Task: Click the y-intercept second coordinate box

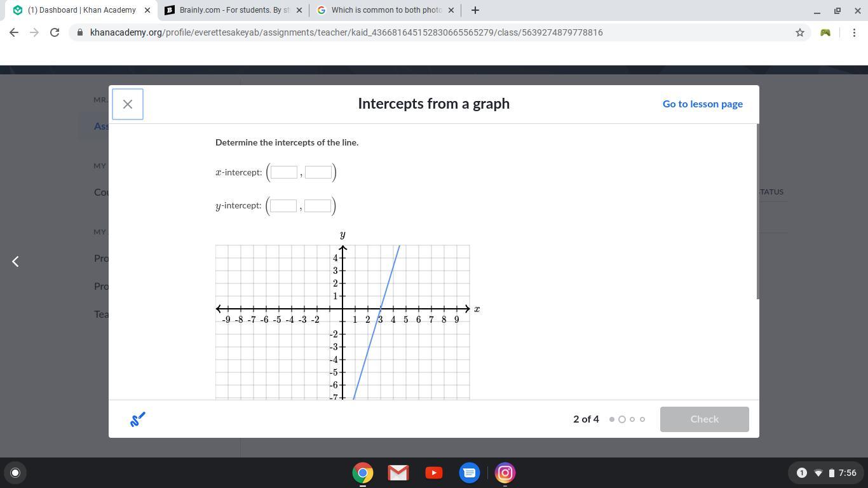Action: tap(318, 206)
